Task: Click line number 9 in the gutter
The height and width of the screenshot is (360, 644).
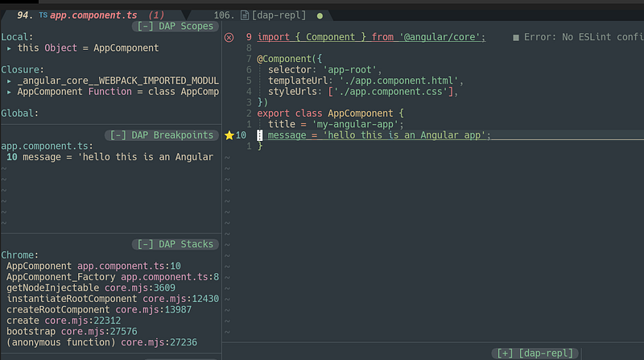Action: point(249,37)
